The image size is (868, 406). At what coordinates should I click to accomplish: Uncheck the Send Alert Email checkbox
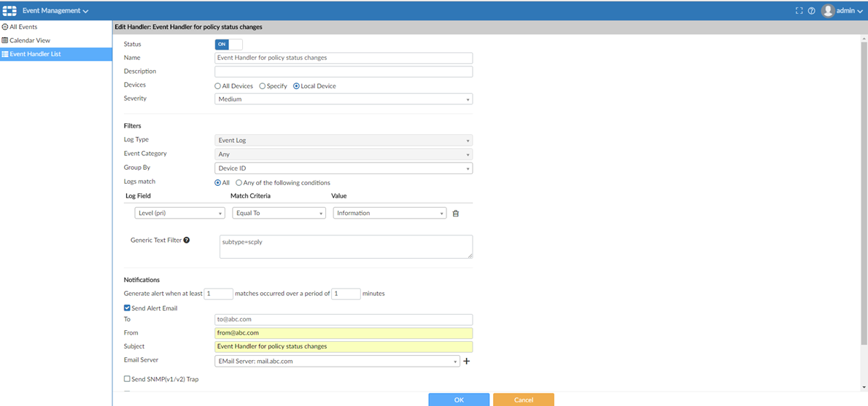(128, 308)
